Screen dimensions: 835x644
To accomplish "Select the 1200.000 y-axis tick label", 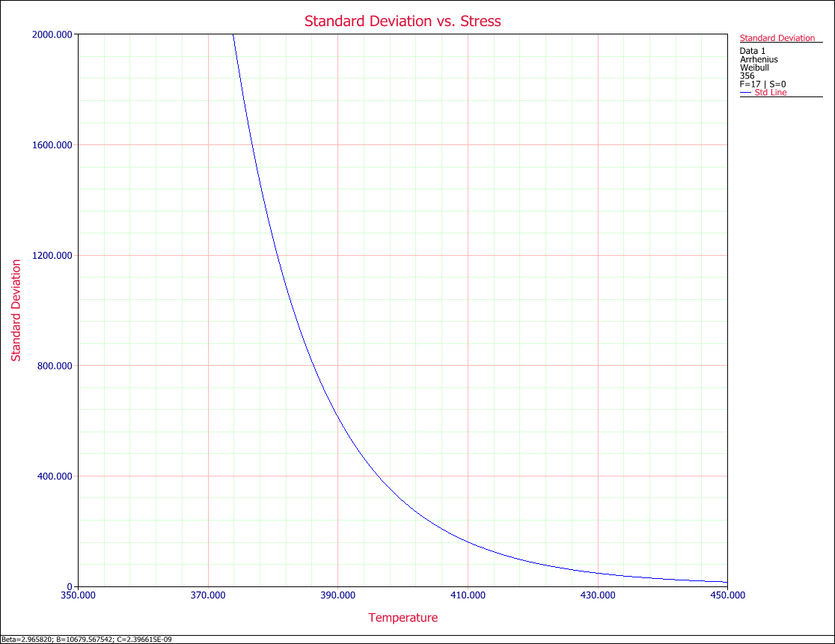I will [x=52, y=255].
